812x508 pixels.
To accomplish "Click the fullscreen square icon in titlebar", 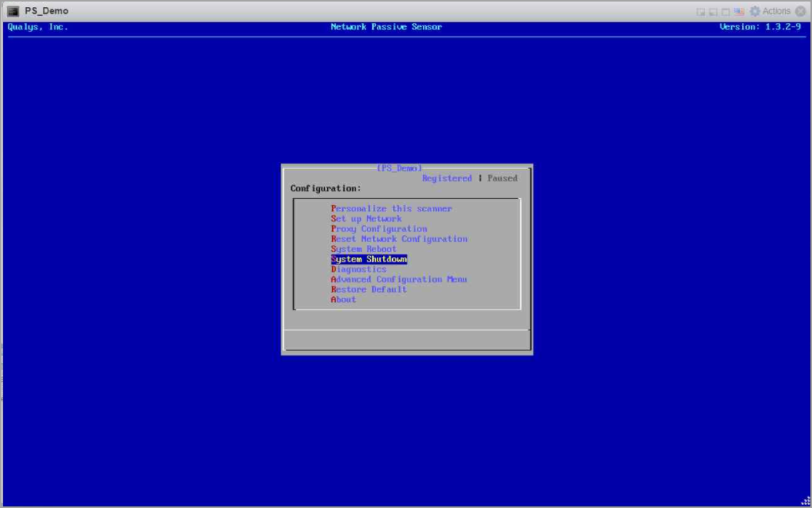I will [725, 11].
